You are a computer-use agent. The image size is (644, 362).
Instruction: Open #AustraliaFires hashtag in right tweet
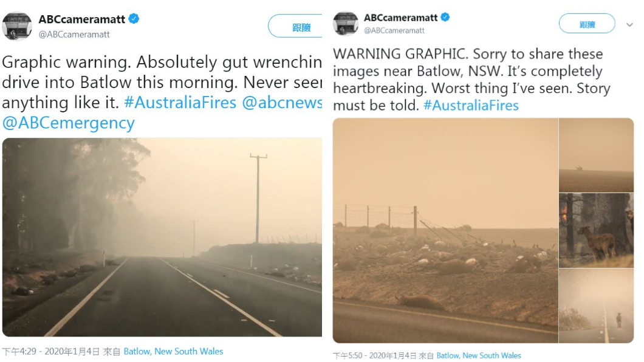point(471,106)
